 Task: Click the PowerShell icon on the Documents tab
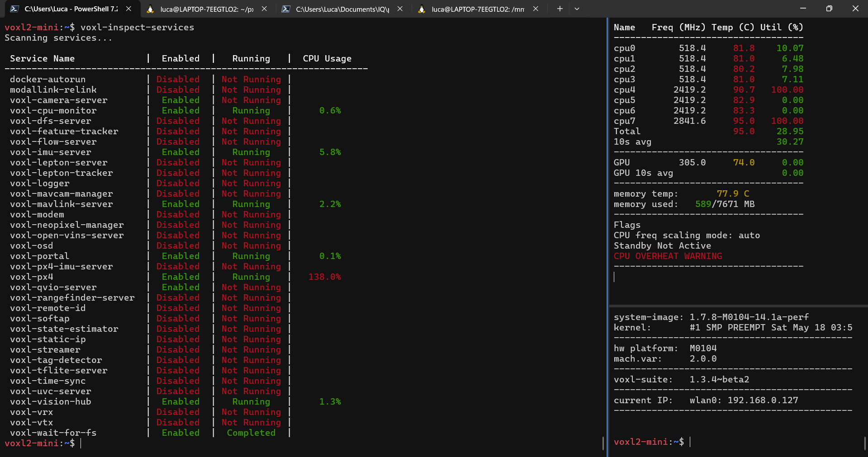pos(285,9)
